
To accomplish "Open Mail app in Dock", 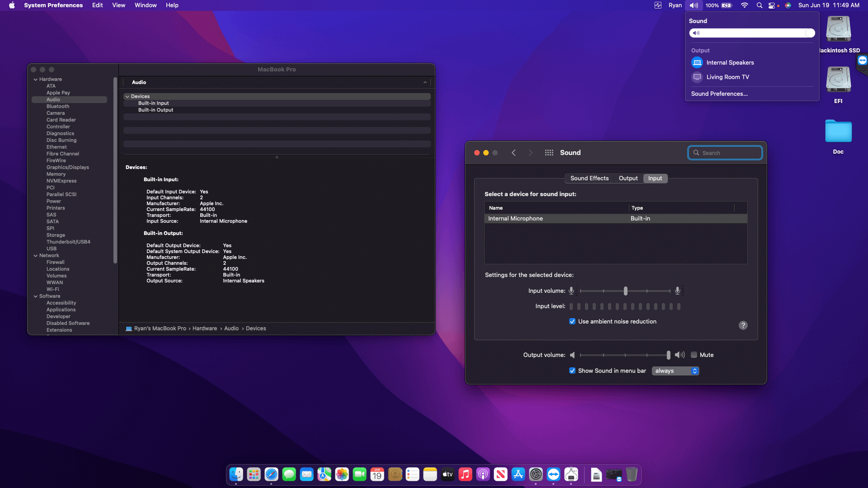I will (x=307, y=474).
